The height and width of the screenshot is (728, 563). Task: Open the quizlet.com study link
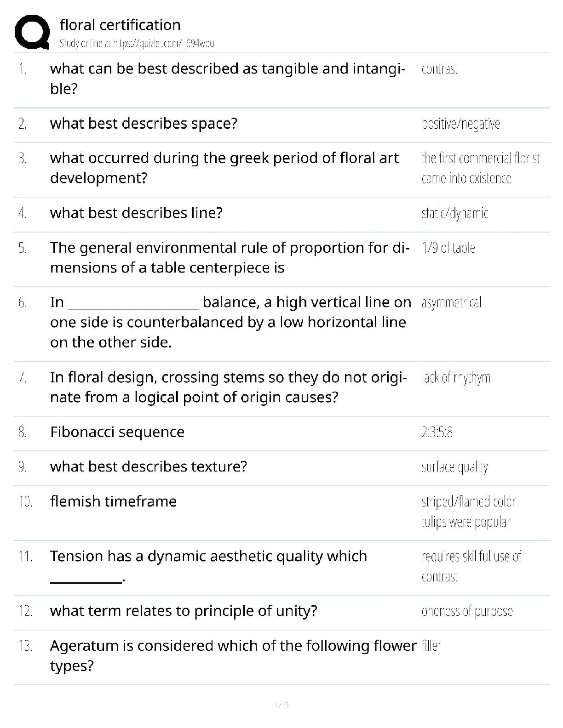[x=137, y=44]
